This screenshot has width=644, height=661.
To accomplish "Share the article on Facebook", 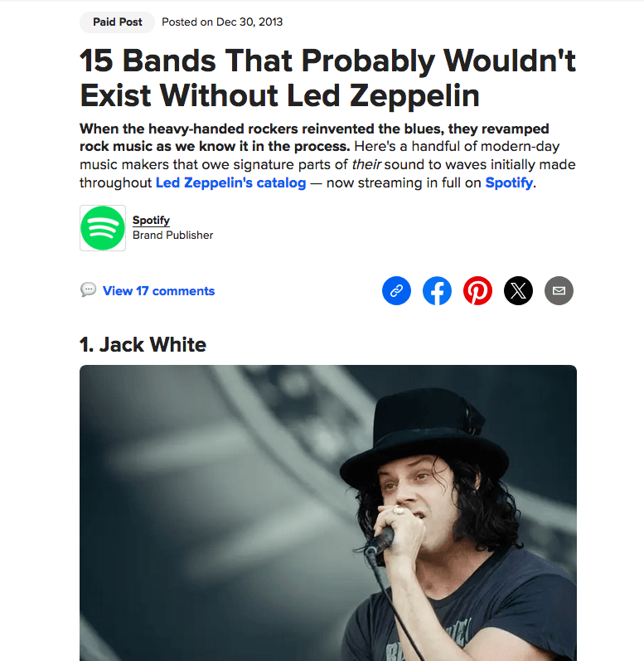I will tap(437, 290).
